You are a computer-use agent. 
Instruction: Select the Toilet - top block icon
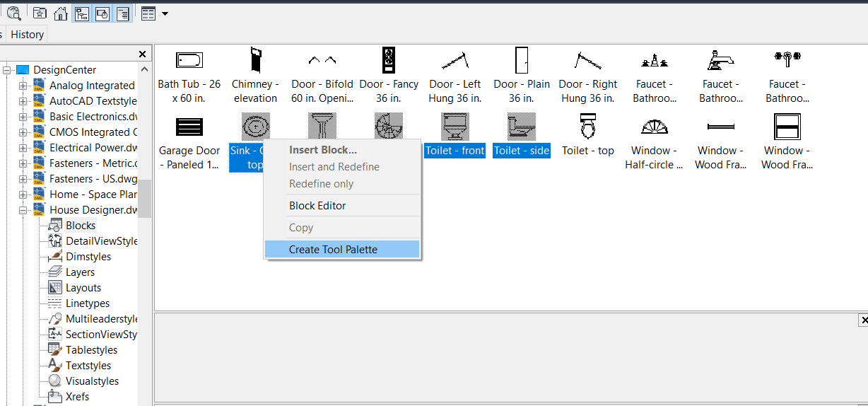click(x=587, y=127)
